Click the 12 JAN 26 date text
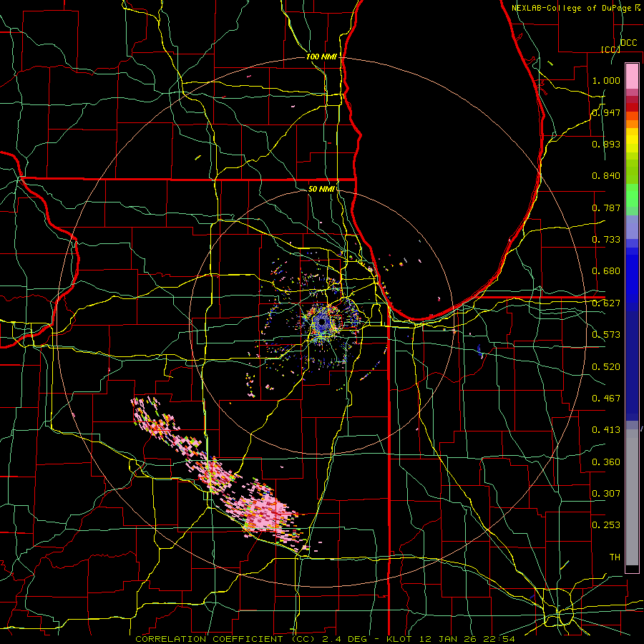644x644 pixels. tap(448, 639)
